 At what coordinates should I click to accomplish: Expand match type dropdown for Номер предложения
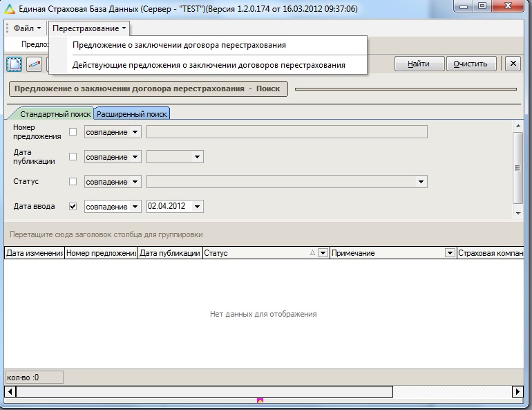[x=135, y=132]
